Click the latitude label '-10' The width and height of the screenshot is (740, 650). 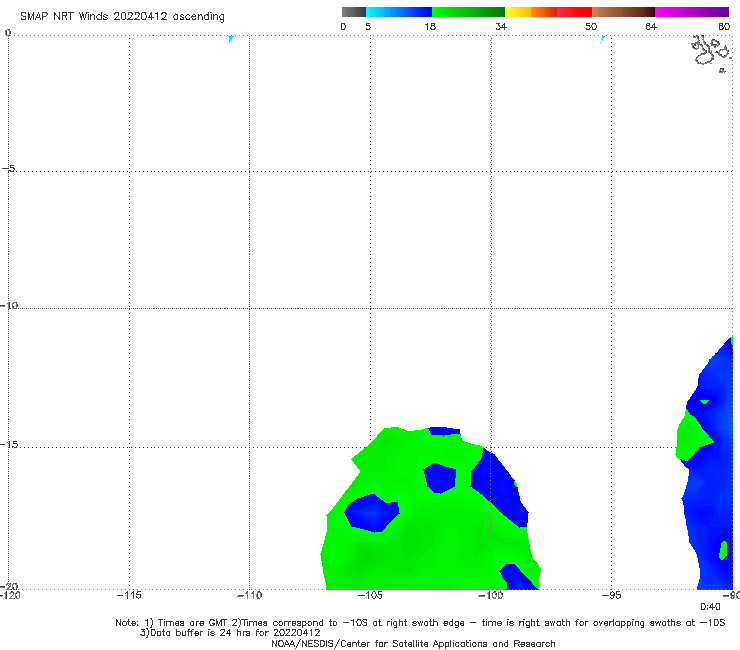9,305
